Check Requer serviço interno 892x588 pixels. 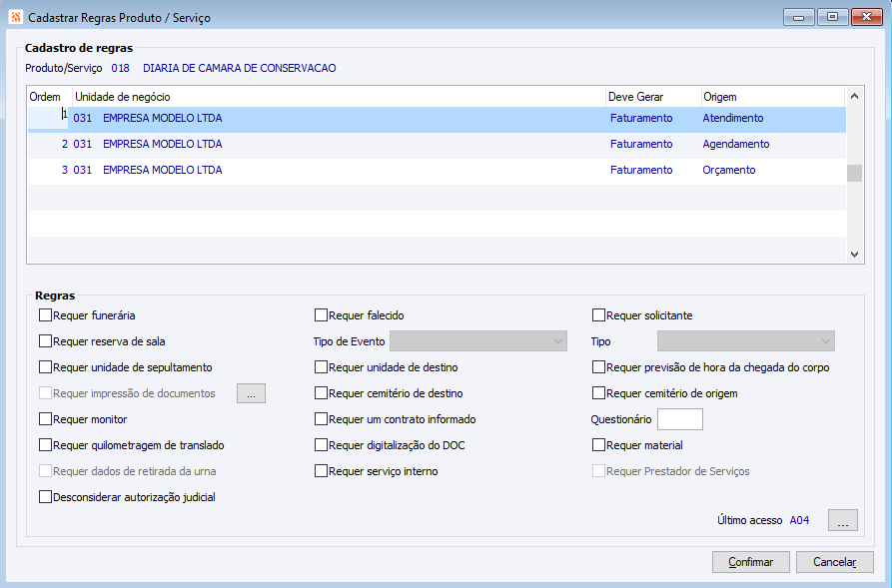coord(321,471)
